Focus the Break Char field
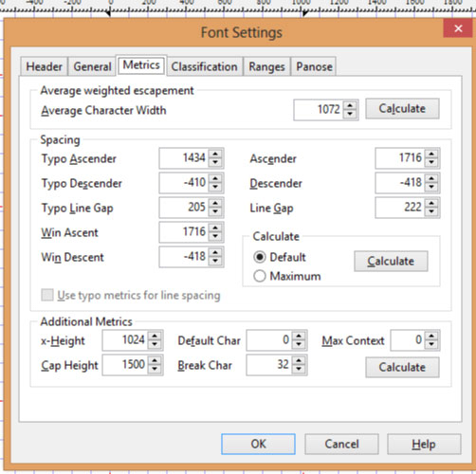 coord(269,365)
